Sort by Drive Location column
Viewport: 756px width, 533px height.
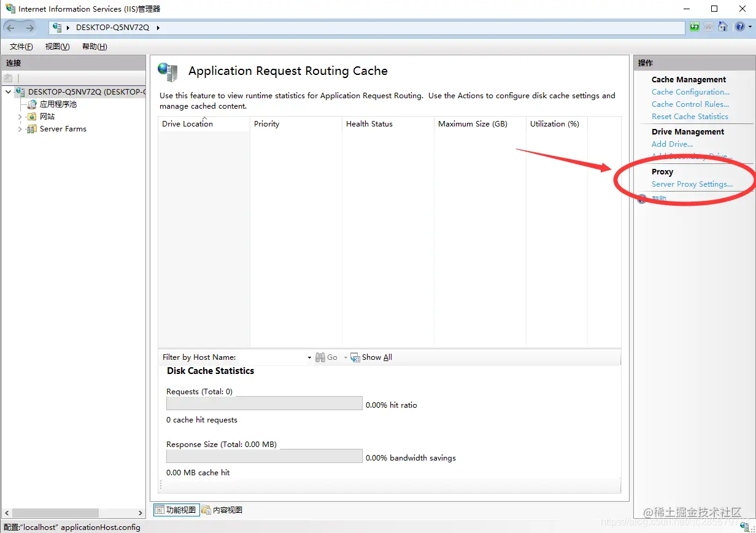pyautogui.click(x=204, y=123)
